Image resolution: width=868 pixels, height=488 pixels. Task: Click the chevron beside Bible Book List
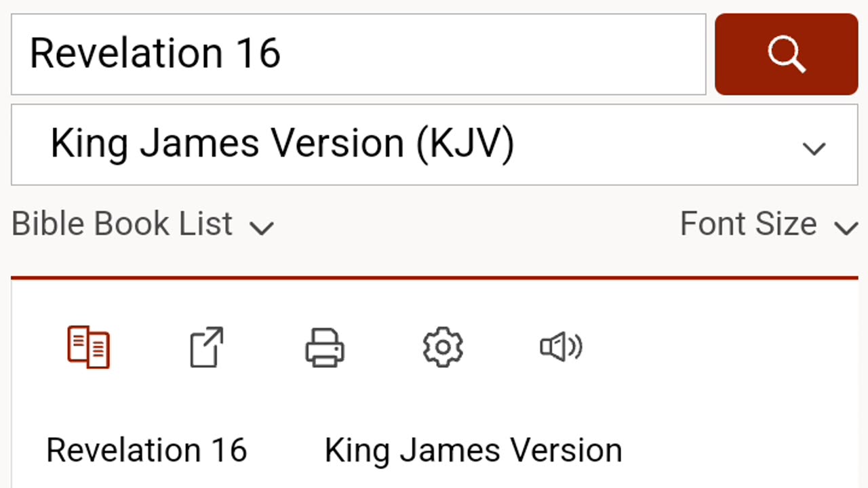click(262, 228)
